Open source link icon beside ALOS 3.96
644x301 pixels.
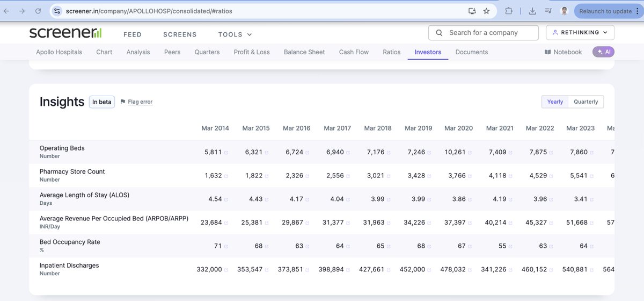(x=551, y=199)
